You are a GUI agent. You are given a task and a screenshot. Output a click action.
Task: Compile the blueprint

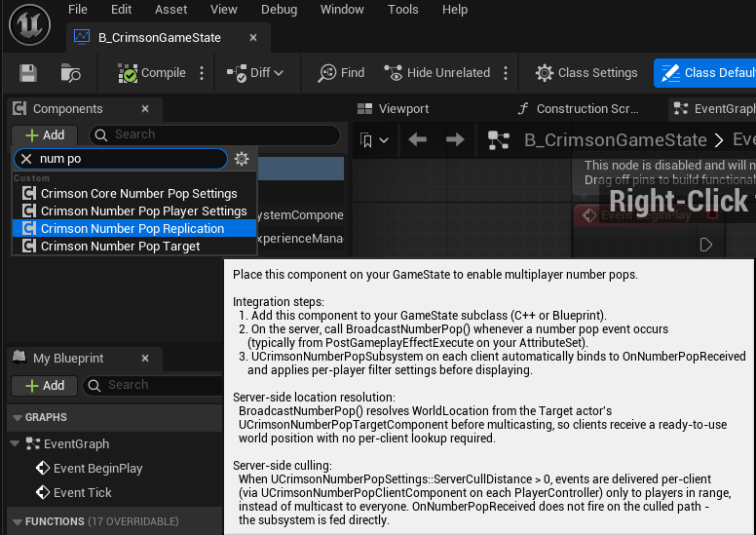pos(152,73)
